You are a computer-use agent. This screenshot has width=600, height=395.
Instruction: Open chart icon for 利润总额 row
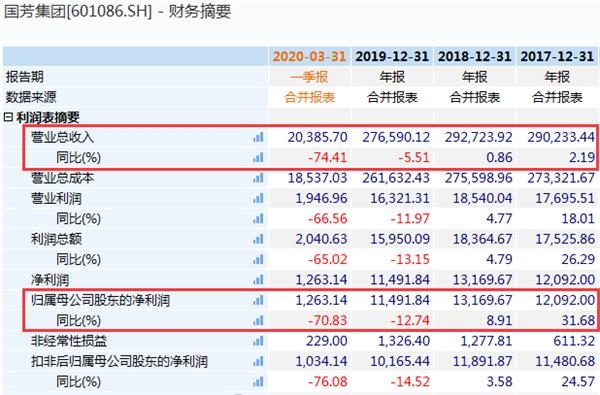tap(258, 239)
